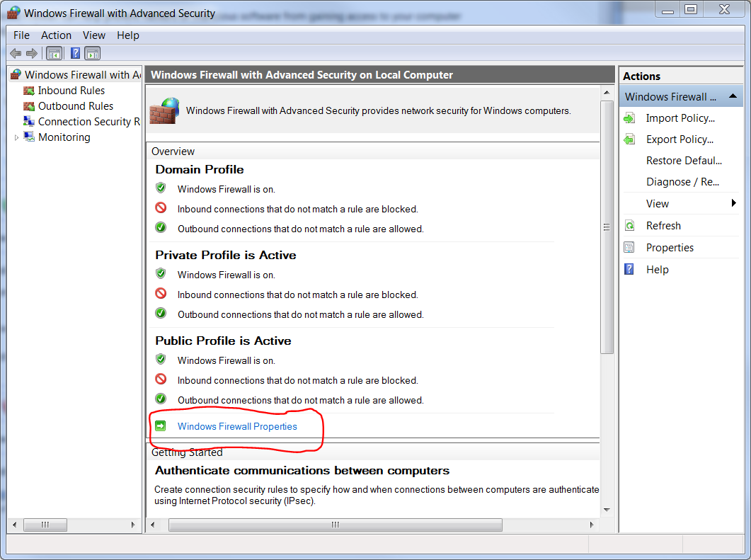This screenshot has width=751, height=560.
Task: Click the Properties action label
Action: point(670,248)
